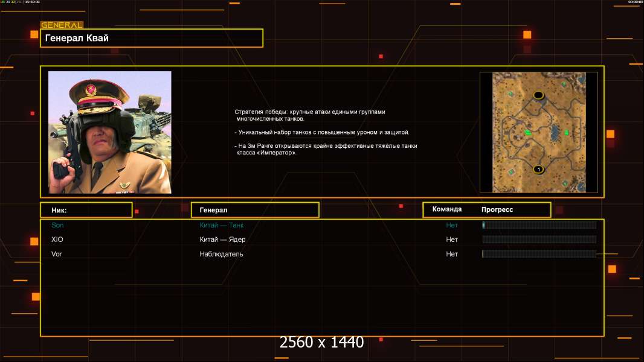Click the General Kwai portrait image
Screen dimensions: 644x362
click(x=109, y=132)
